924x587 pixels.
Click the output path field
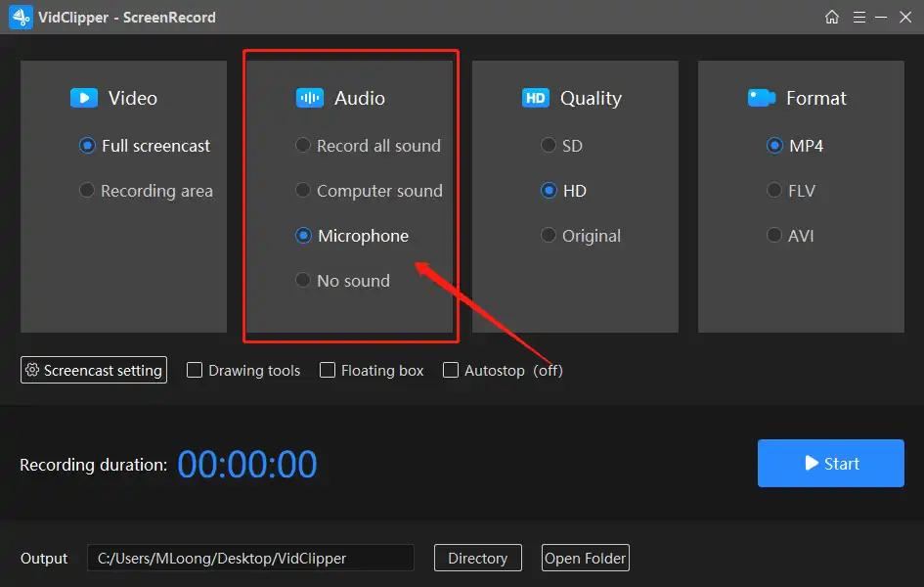coord(250,558)
